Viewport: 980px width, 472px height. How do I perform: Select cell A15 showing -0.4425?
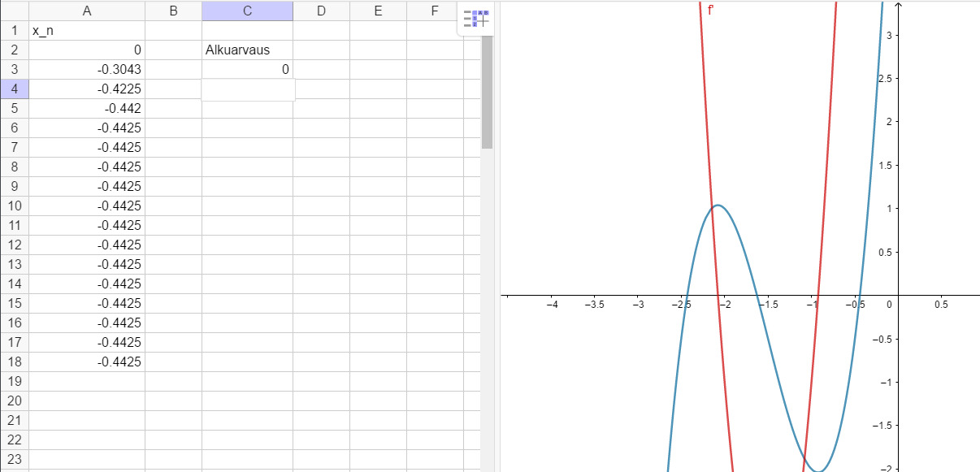point(87,304)
